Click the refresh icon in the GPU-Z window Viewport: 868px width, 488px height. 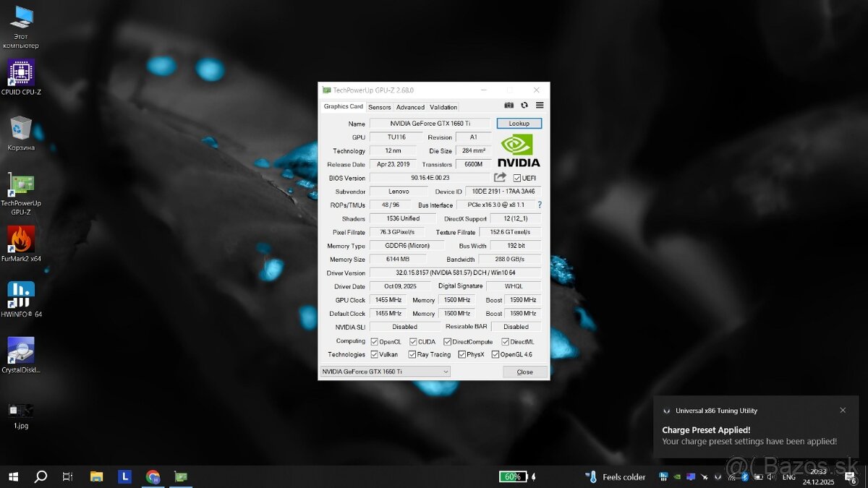524,105
